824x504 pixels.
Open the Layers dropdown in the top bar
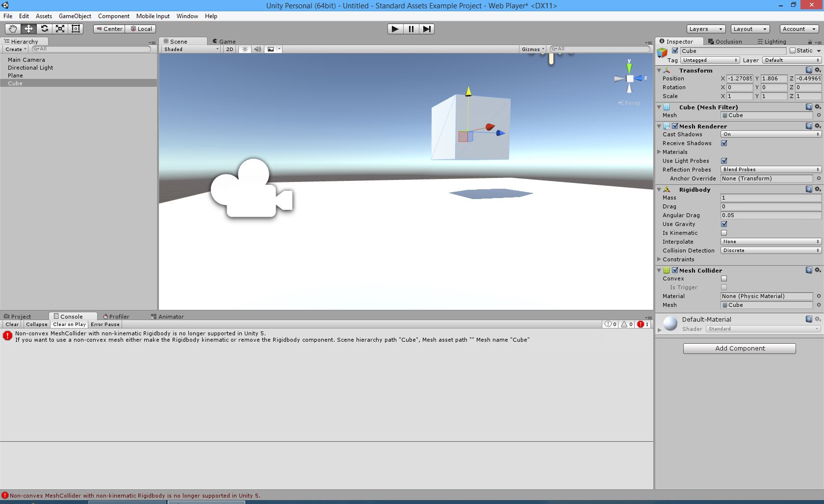point(705,29)
